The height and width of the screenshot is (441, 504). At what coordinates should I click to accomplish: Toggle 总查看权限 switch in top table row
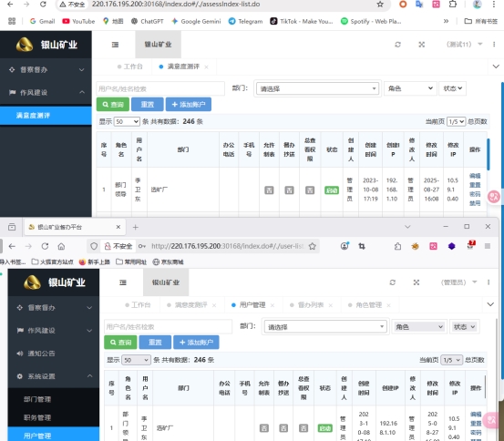[x=310, y=190]
